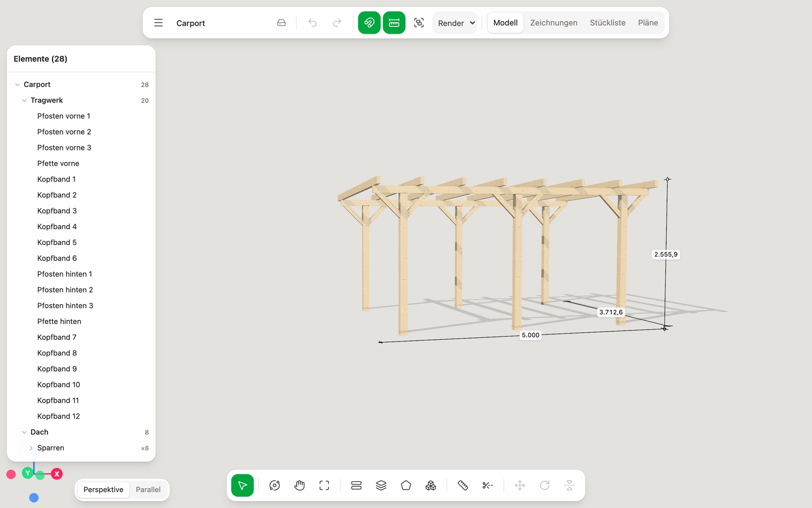Open the hamburger main menu
Screen dimensions: 812x508
click(158, 23)
